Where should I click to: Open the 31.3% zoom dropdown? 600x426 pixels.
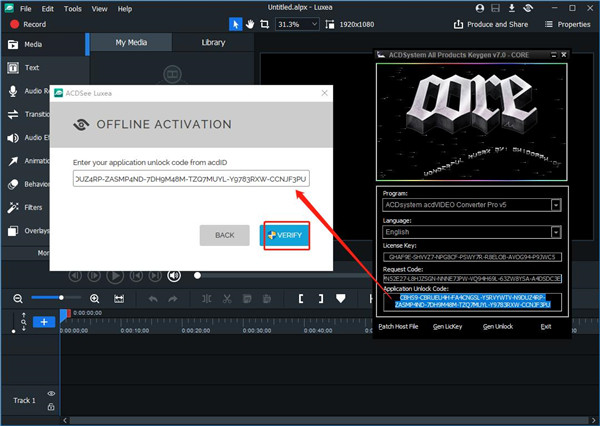click(x=297, y=24)
